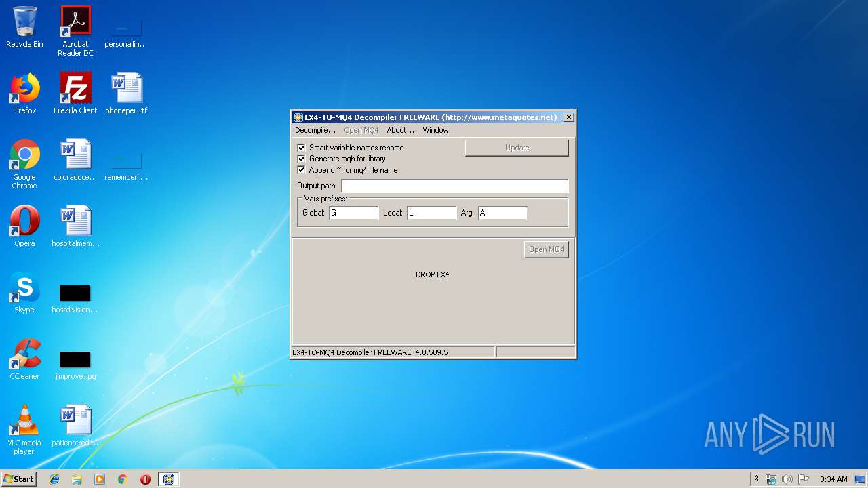Select phoneper.rtf document icon
The width and height of the screenshot is (868, 488).
click(126, 94)
